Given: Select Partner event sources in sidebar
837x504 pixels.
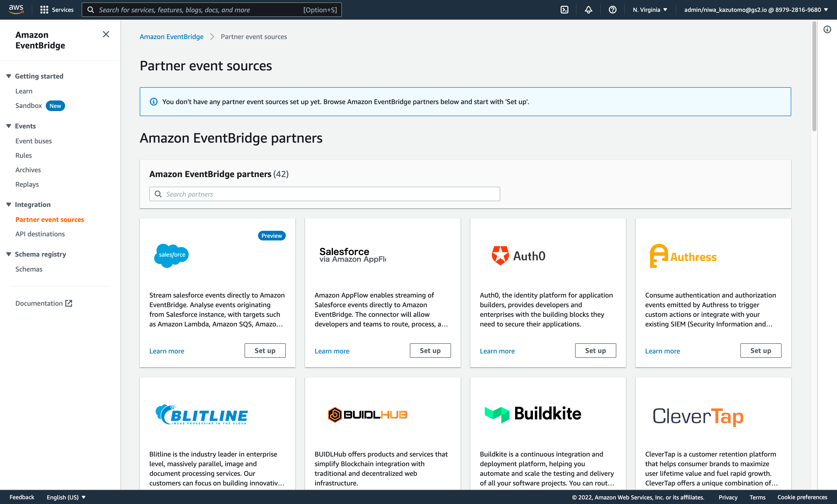Looking at the screenshot, I should [50, 219].
